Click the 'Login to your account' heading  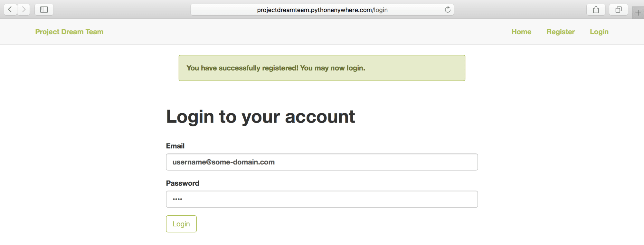pyautogui.click(x=260, y=117)
